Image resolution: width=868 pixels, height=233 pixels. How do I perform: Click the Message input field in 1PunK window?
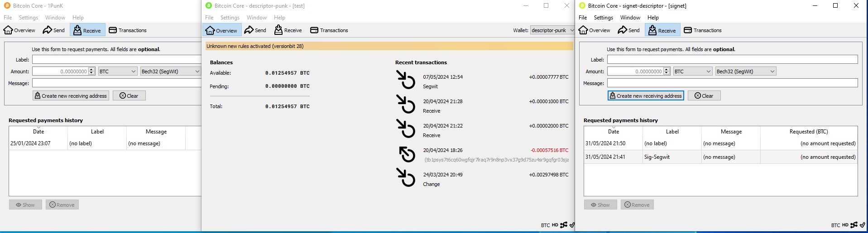(x=116, y=83)
